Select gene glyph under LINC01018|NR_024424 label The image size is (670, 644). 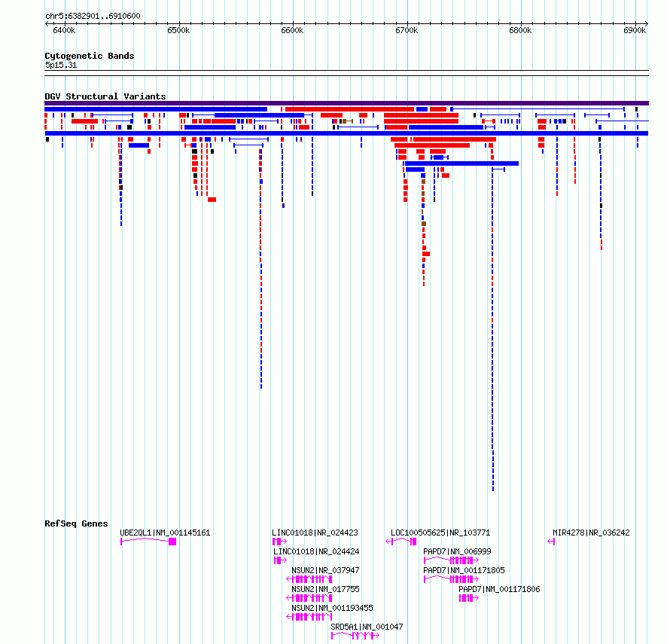pyautogui.click(x=280, y=560)
